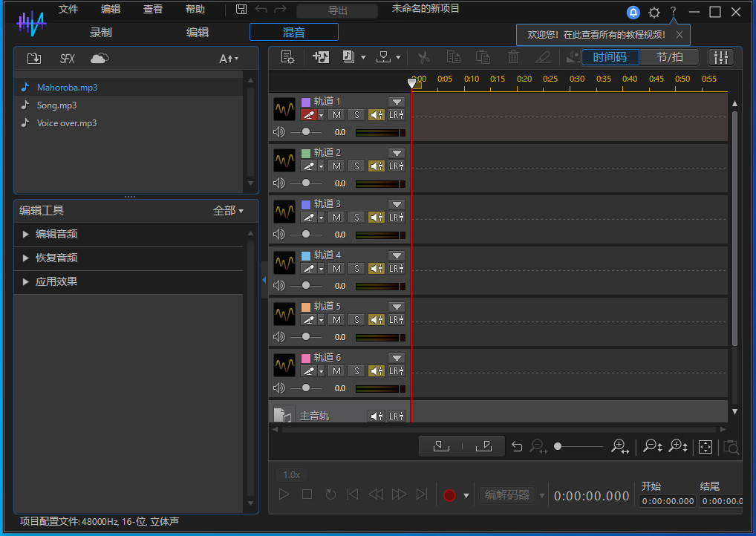Switch to the 录制 tab
The height and width of the screenshot is (536, 756).
click(101, 32)
